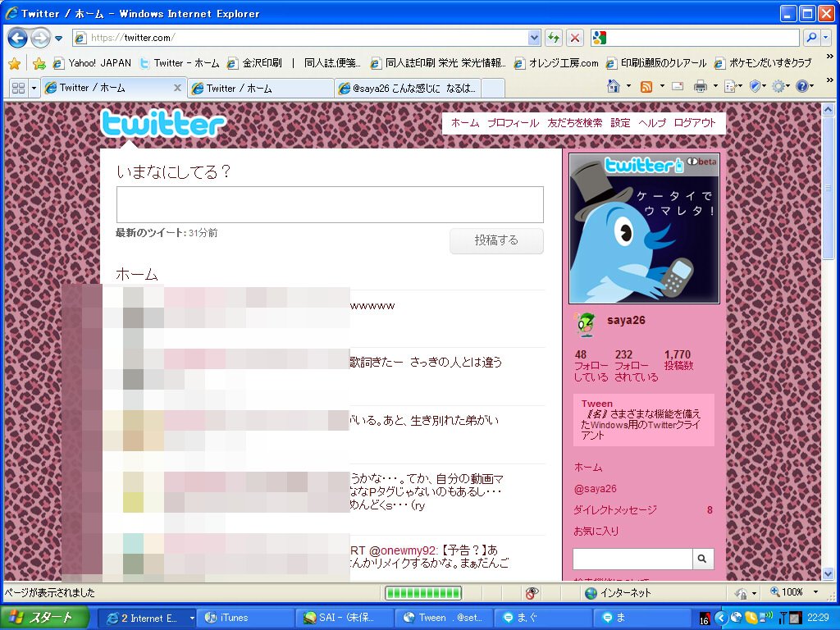This screenshot has width=840, height=630.
Task: Click ログアウト to sign out
Action: pyautogui.click(x=695, y=123)
